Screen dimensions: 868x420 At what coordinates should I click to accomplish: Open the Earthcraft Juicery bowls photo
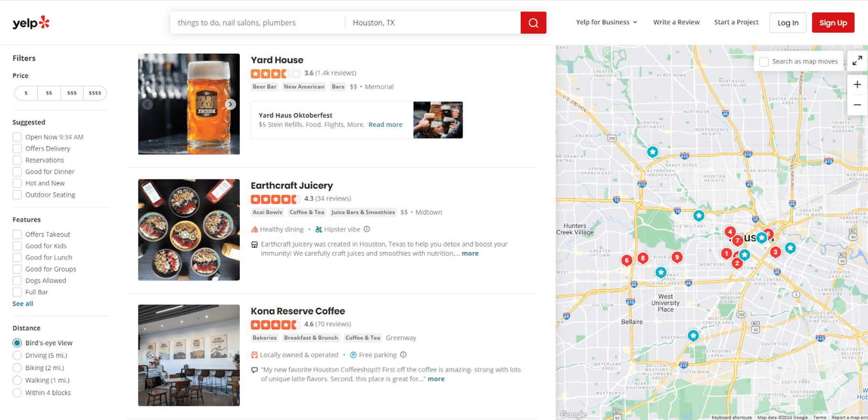[189, 230]
